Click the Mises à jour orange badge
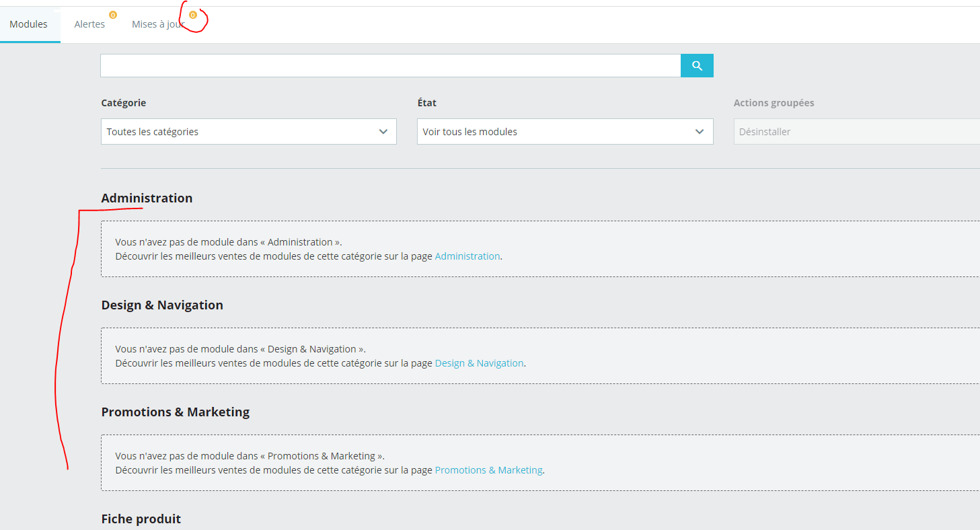 click(x=193, y=15)
